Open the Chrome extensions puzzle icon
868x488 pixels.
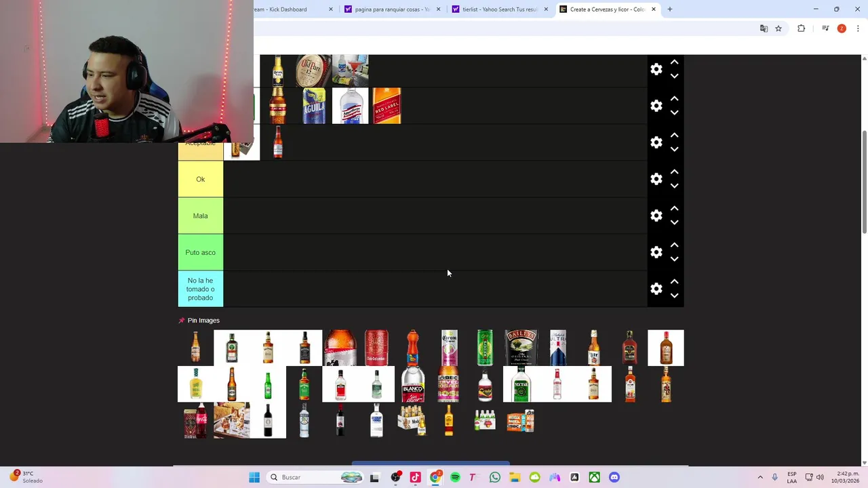click(x=801, y=28)
